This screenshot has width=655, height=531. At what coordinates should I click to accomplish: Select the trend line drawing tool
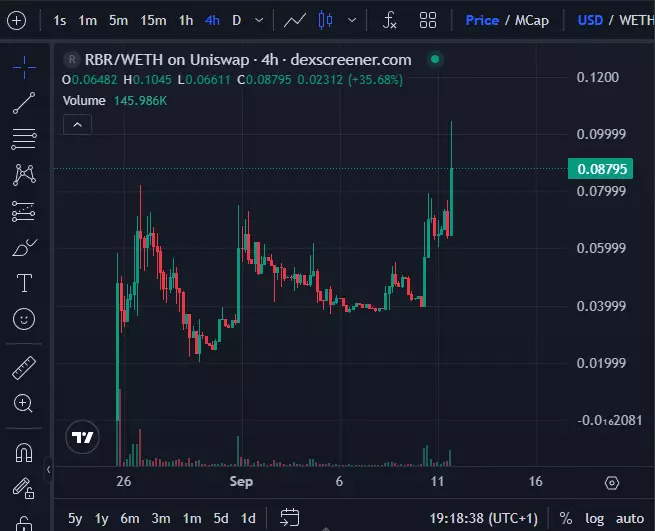(24, 103)
